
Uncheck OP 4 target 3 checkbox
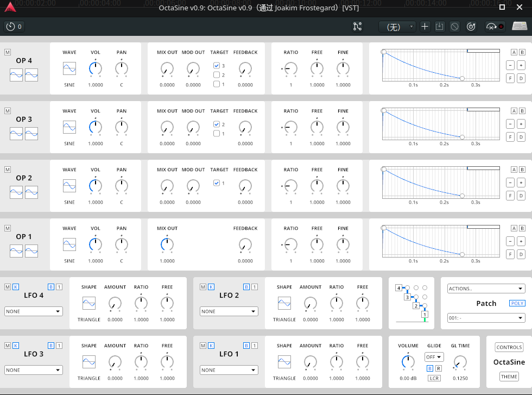point(217,65)
